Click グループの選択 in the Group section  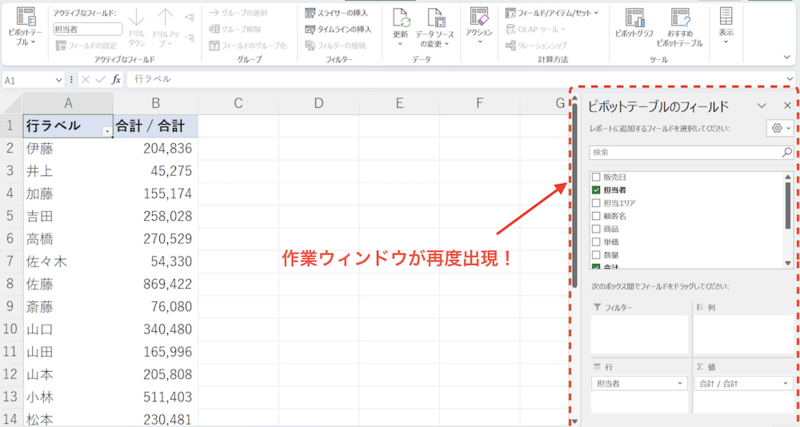click(x=239, y=13)
